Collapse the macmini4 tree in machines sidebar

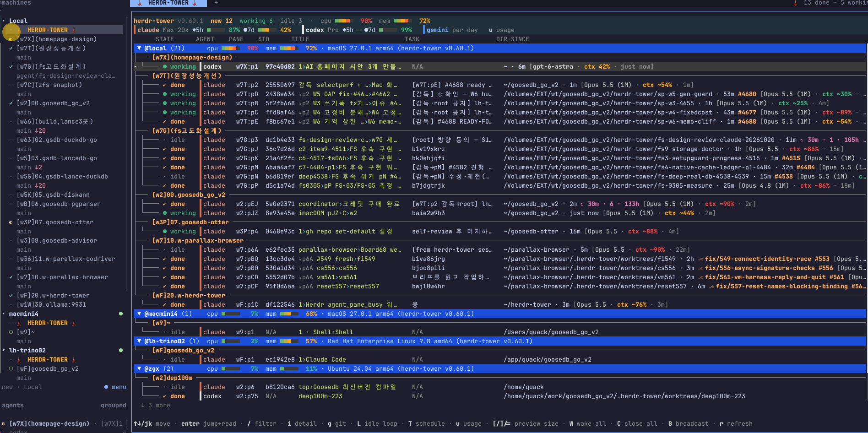pos(4,314)
